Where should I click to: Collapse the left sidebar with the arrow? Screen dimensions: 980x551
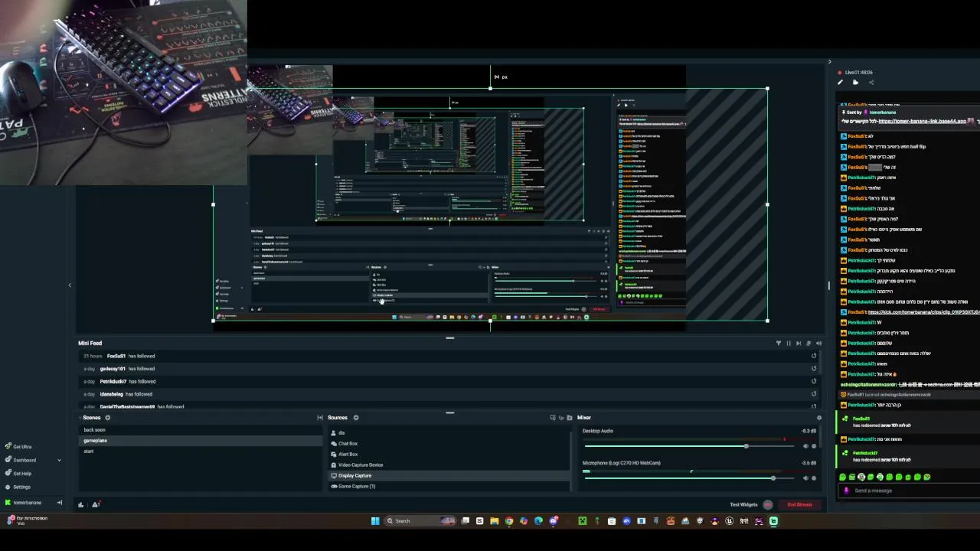coord(70,285)
